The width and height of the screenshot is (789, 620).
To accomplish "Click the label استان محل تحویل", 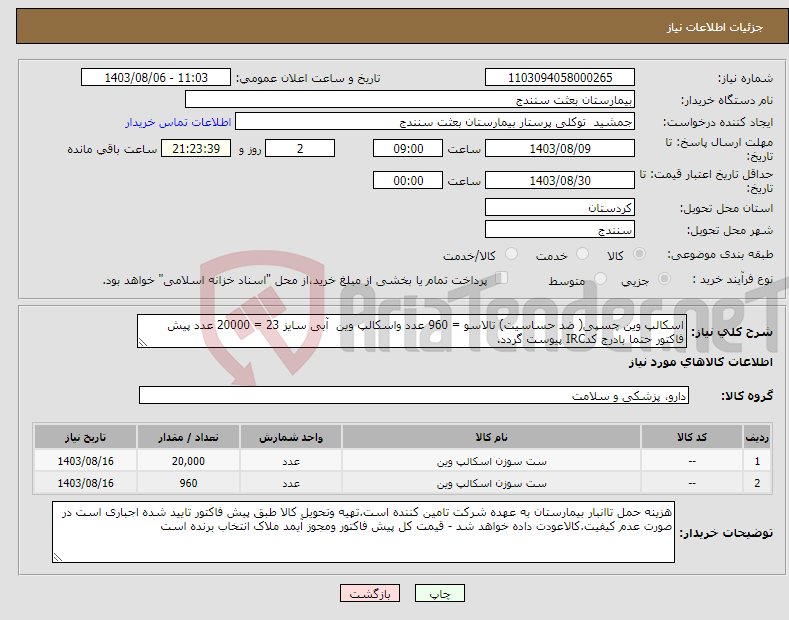I will pyautogui.click(x=727, y=208).
